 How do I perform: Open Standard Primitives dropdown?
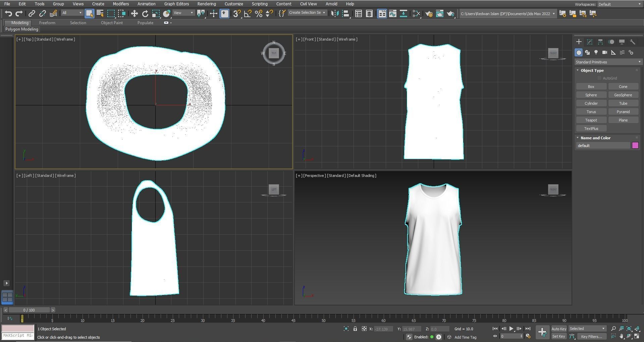tap(608, 62)
